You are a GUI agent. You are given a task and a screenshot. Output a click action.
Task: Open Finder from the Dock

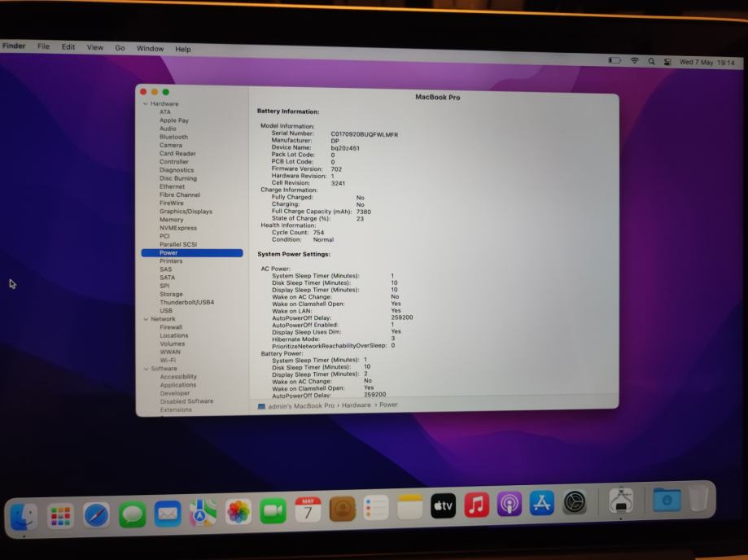tap(24, 517)
